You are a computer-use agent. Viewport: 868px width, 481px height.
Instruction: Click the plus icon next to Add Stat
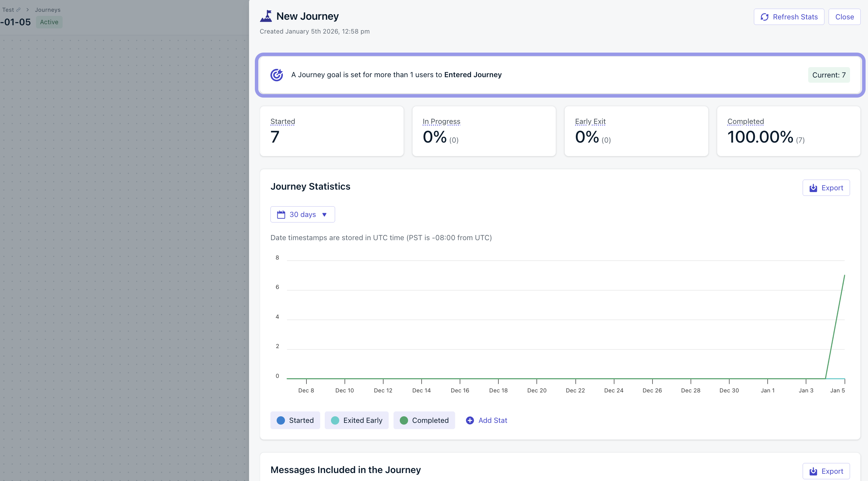(x=470, y=420)
